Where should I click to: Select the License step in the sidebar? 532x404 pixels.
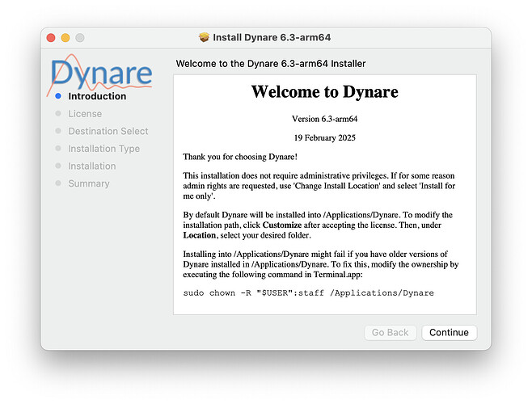(85, 114)
